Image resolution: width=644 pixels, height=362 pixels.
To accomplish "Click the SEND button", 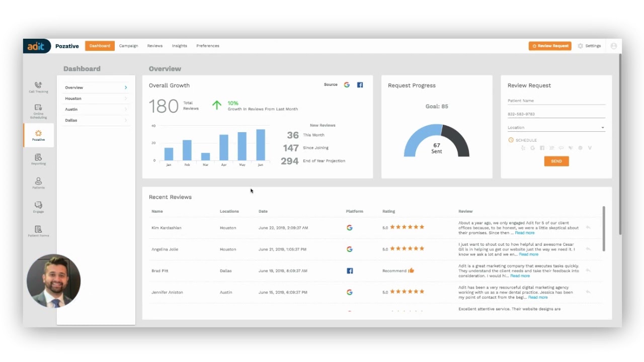I will [556, 161].
